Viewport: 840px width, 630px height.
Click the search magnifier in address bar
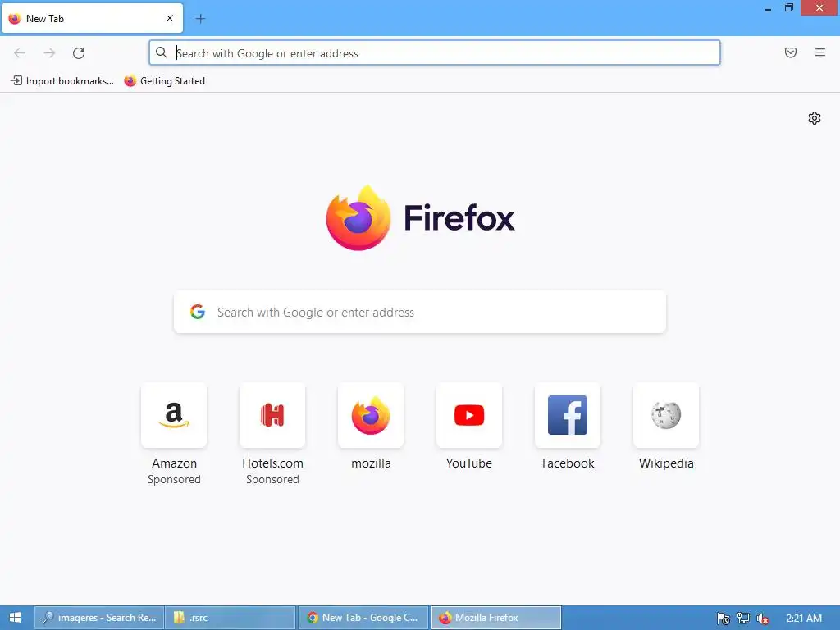(162, 52)
